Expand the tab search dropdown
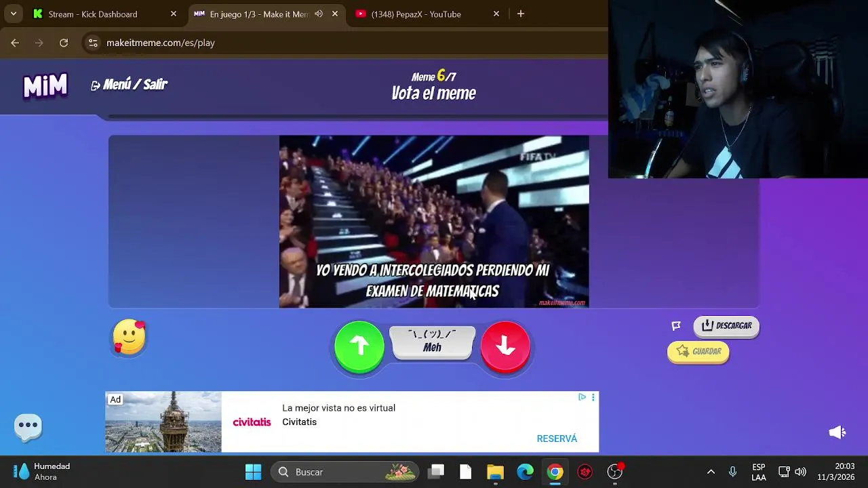This screenshot has width=868, height=488. tap(14, 14)
